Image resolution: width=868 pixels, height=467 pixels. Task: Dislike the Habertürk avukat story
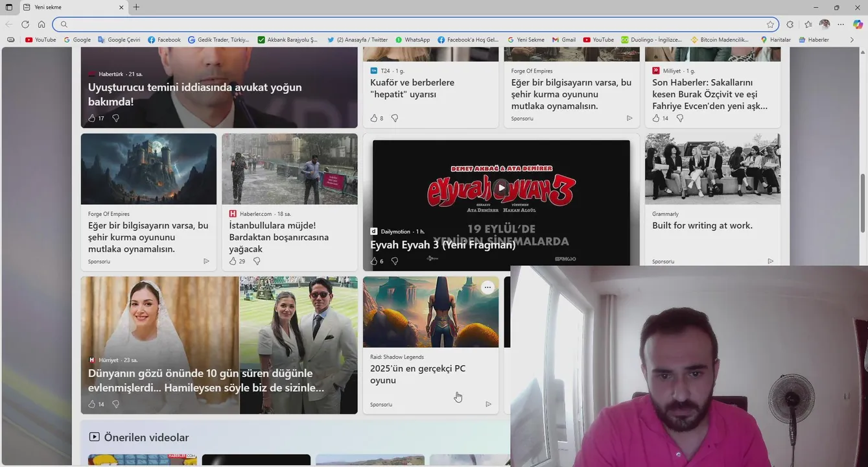tap(115, 118)
